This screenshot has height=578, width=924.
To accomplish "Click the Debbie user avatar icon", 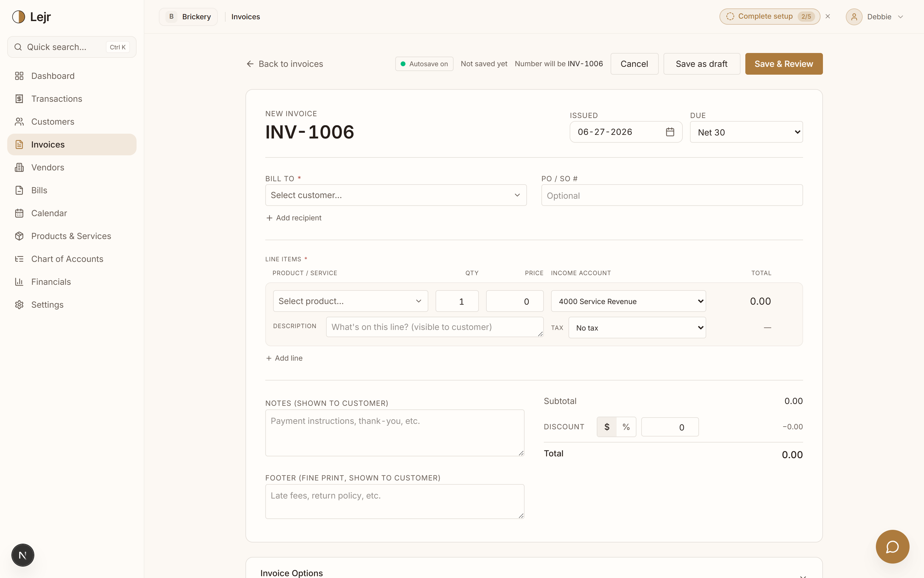I will click(854, 17).
